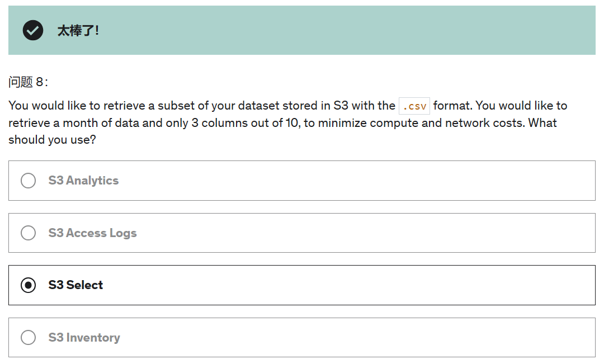Screen dimensions: 604x364
Task: Click the S3 Access Logs answer label
Action: point(92,233)
